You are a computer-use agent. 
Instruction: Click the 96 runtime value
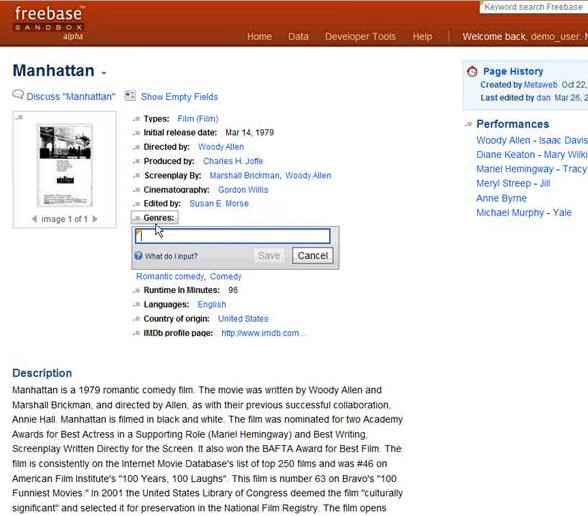233,290
